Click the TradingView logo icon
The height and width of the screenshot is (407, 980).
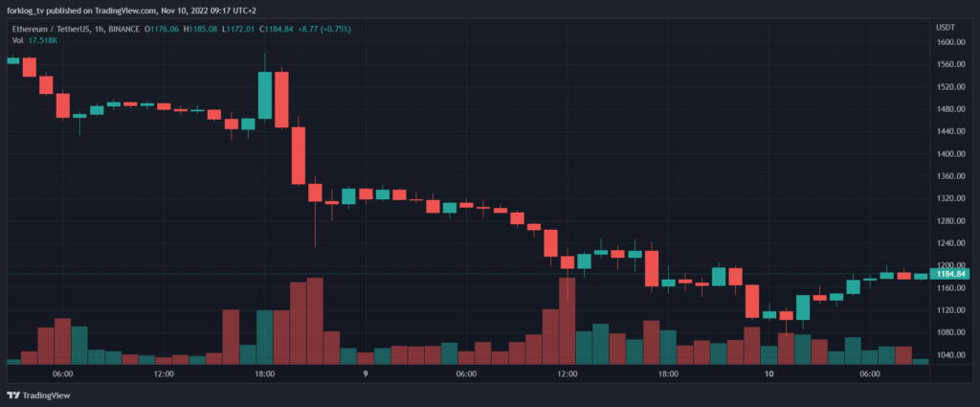[x=13, y=396]
